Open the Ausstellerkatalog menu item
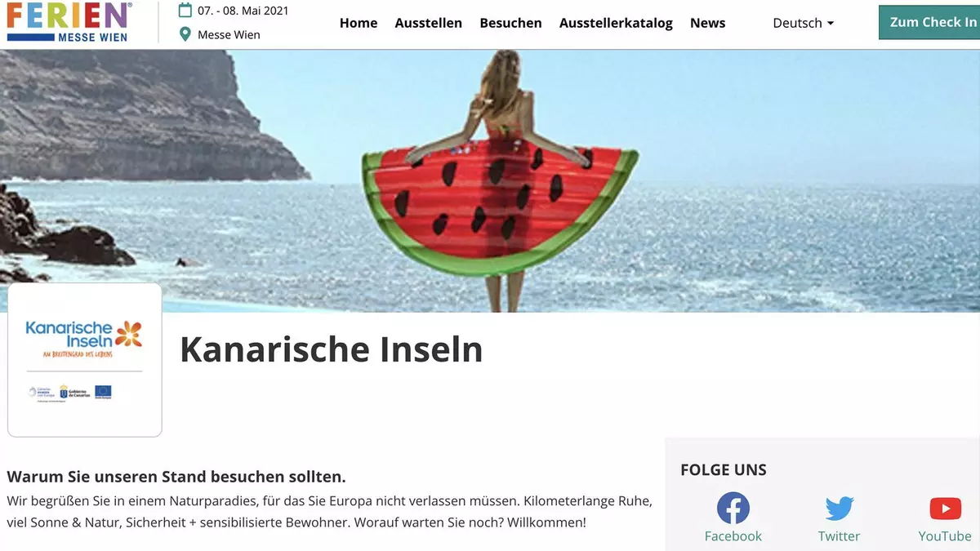This screenshot has width=980, height=551. coord(616,23)
